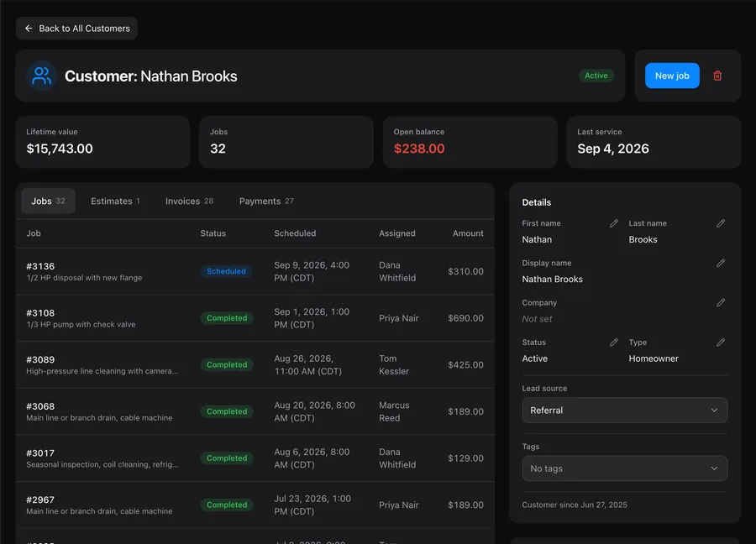Click 'Customer since Jun 27, 2025' text

[x=575, y=505]
